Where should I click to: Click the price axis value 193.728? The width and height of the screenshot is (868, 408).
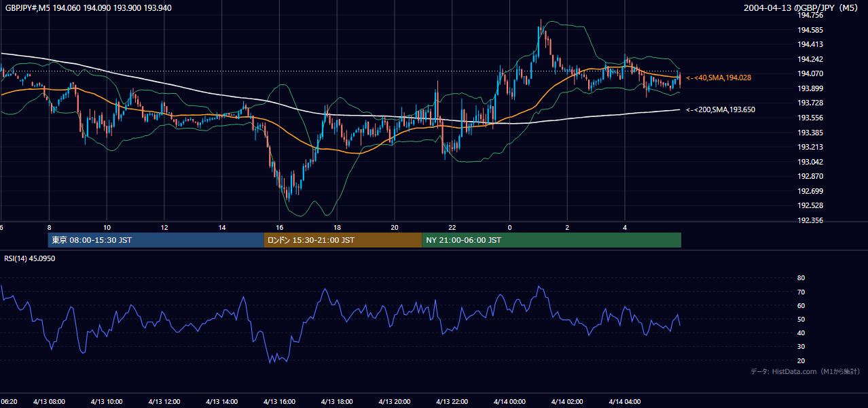click(x=810, y=103)
